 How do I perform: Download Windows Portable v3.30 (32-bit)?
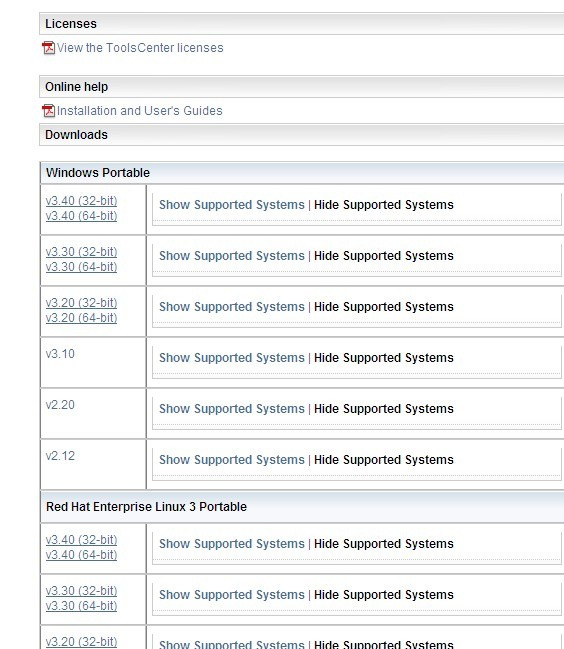click(82, 252)
